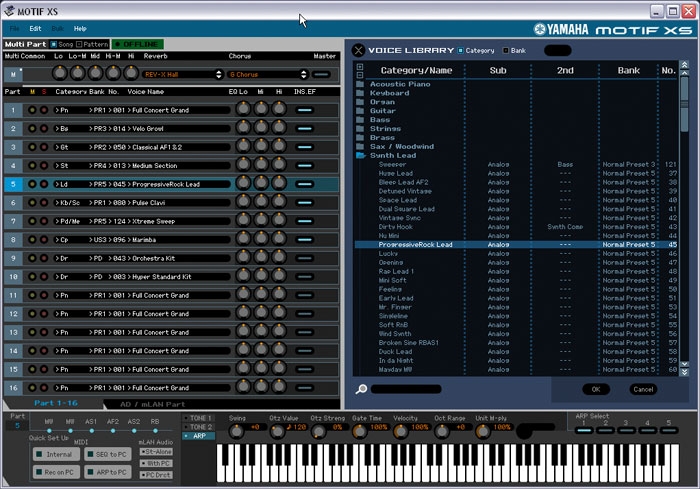Click the Oct Range knob
Screen dimensions: 700x489
(442, 431)
